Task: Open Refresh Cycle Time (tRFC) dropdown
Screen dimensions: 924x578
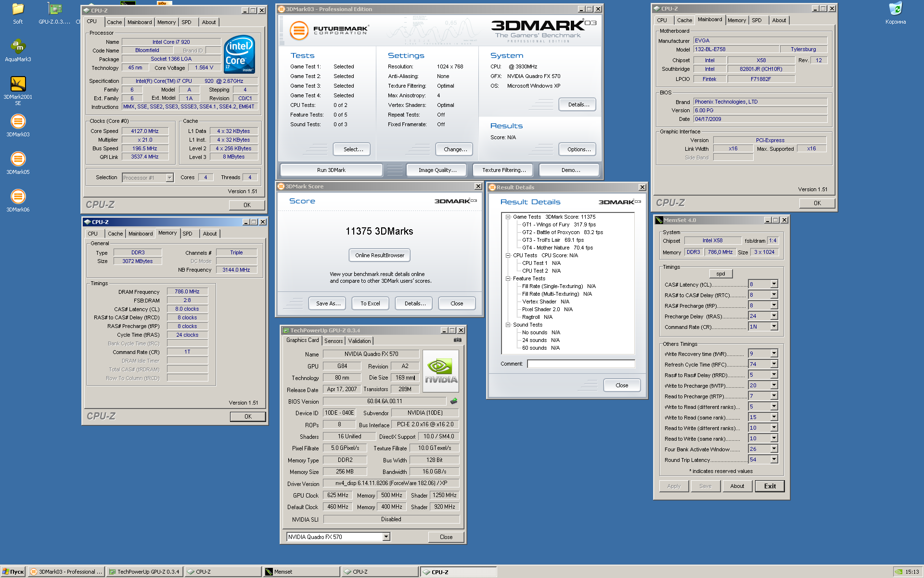Action: click(774, 364)
